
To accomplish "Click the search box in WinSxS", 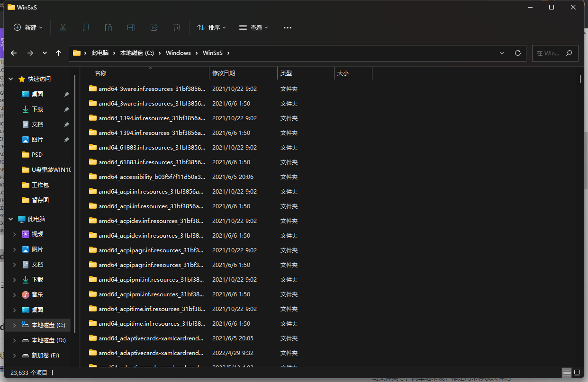I will click(x=550, y=53).
